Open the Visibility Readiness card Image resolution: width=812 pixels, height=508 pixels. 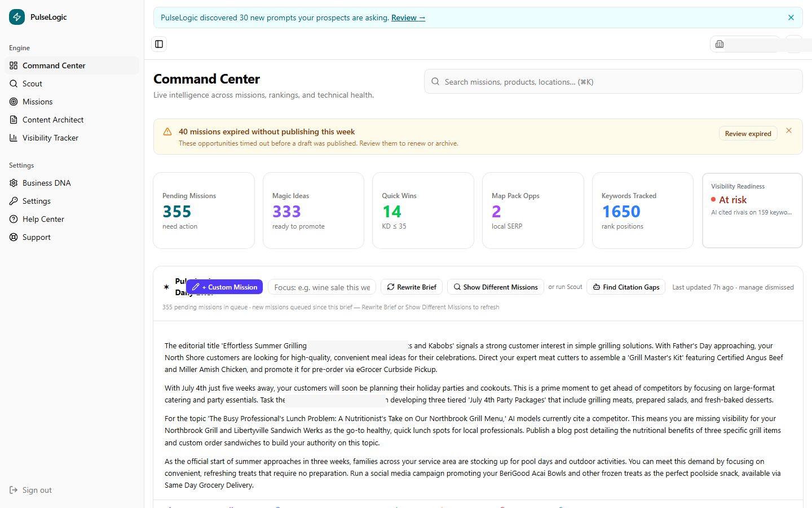pos(752,211)
